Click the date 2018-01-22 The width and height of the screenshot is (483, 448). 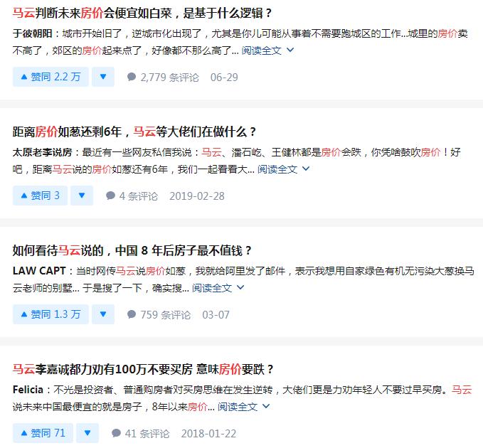(x=208, y=434)
